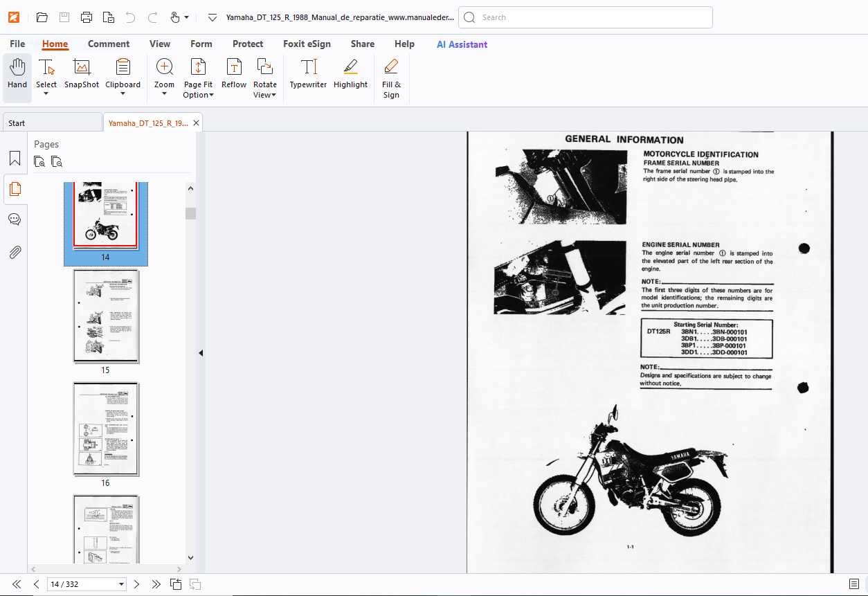Switch to the Comment tab
Screen dimensions: 868x596
(109, 44)
